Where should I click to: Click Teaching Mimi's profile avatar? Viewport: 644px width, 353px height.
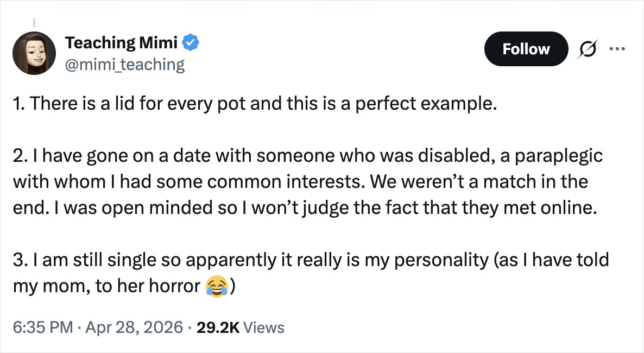tap(34, 53)
